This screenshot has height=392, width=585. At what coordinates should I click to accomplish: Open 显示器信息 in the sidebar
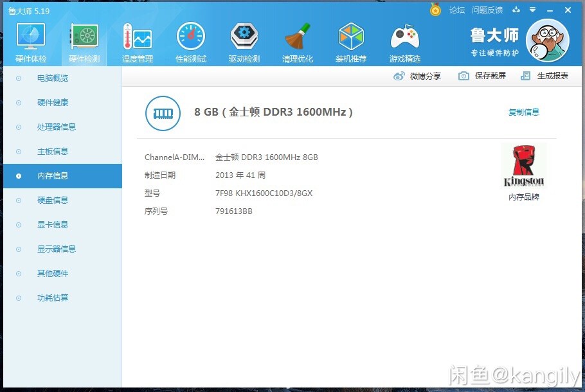pyautogui.click(x=63, y=249)
